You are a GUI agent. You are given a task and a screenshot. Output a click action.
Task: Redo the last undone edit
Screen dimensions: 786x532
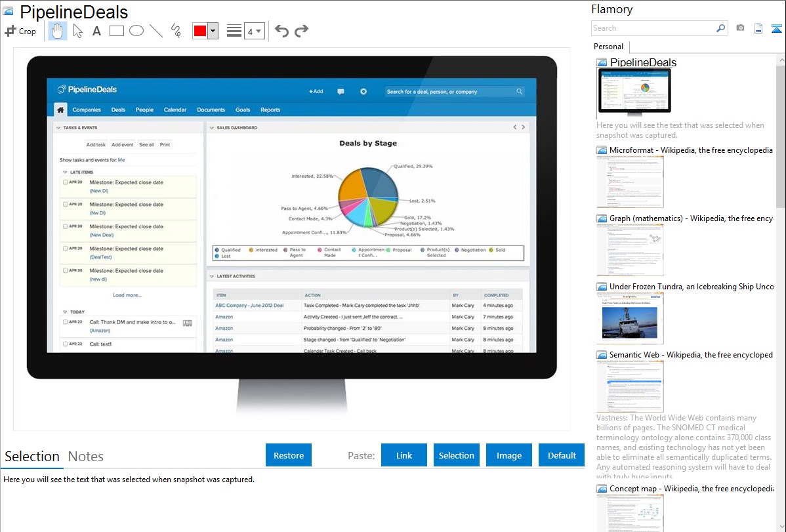point(301,31)
